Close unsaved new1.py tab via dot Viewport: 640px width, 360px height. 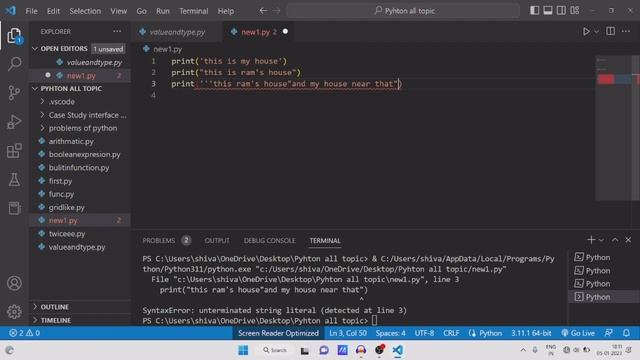(x=285, y=31)
